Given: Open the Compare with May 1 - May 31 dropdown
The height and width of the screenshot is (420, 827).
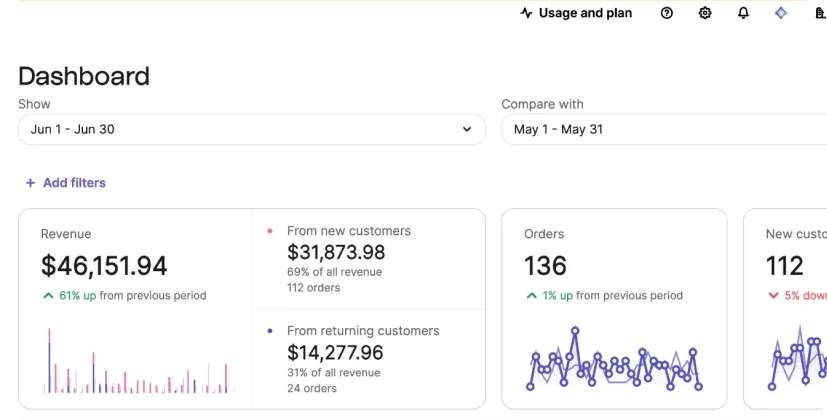Looking at the screenshot, I should click(660, 129).
